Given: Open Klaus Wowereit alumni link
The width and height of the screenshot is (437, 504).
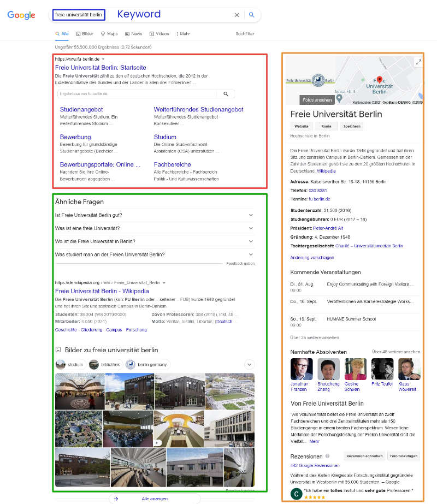Looking at the screenshot, I should [x=407, y=387].
